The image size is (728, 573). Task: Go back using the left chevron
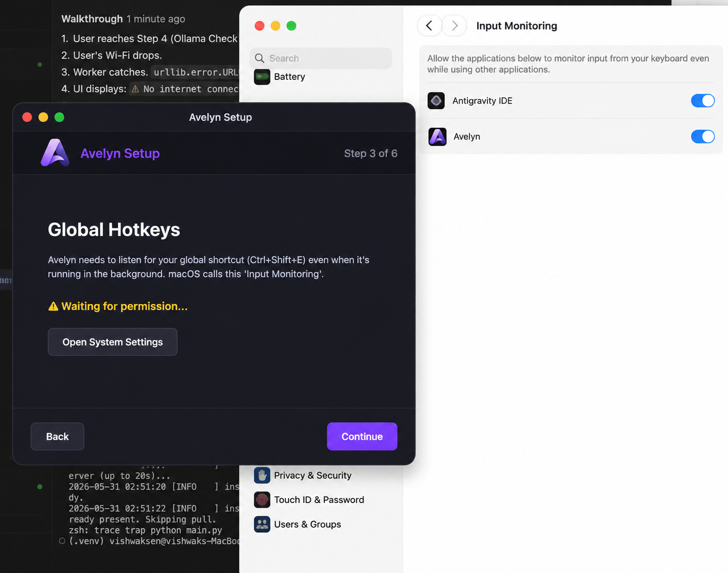point(429,26)
